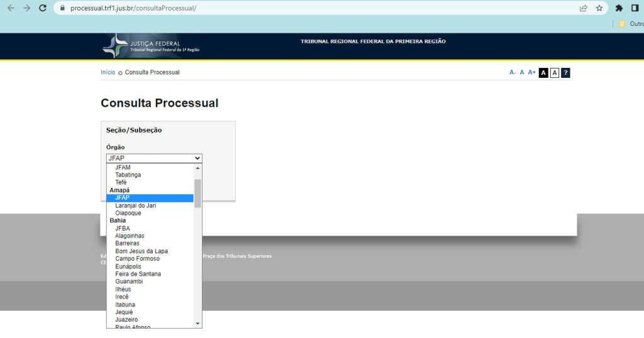Select Laranjal do Jari option
This screenshot has width=644, height=338.
pyautogui.click(x=136, y=205)
